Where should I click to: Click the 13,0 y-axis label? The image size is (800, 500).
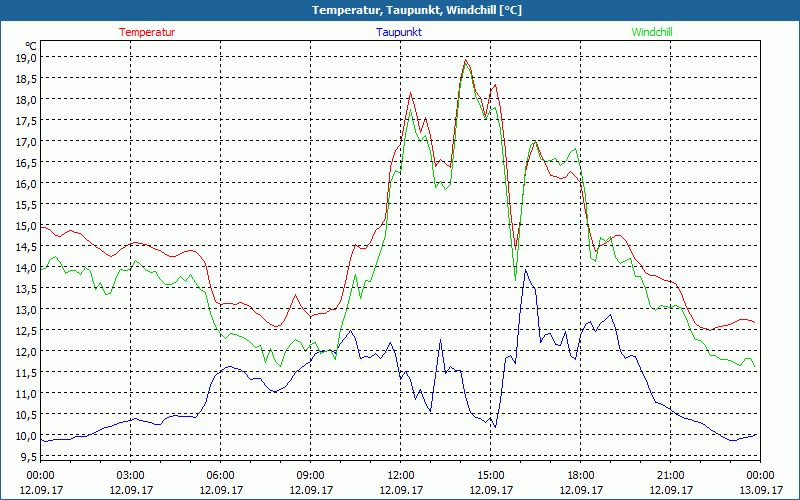(x=26, y=310)
